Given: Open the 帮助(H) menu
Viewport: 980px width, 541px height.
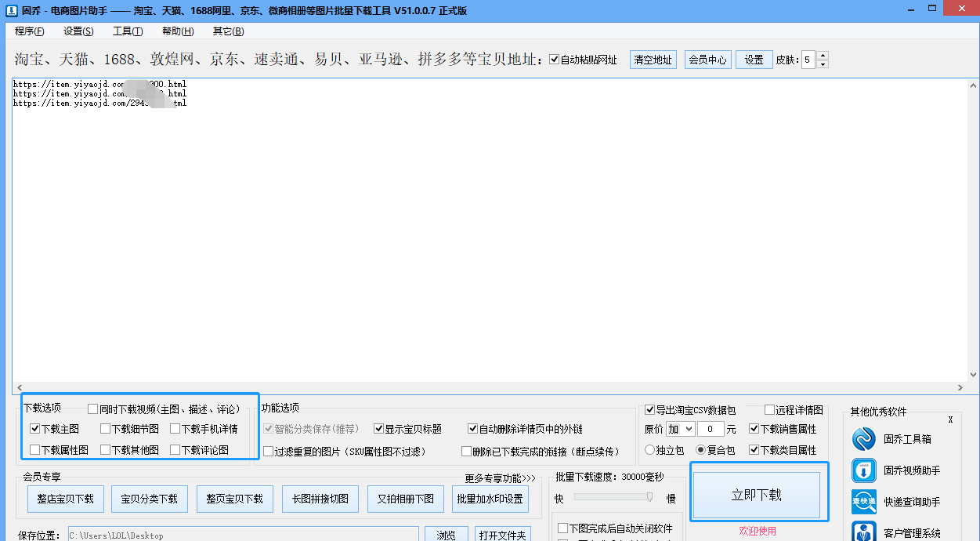Looking at the screenshot, I should pos(177,31).
